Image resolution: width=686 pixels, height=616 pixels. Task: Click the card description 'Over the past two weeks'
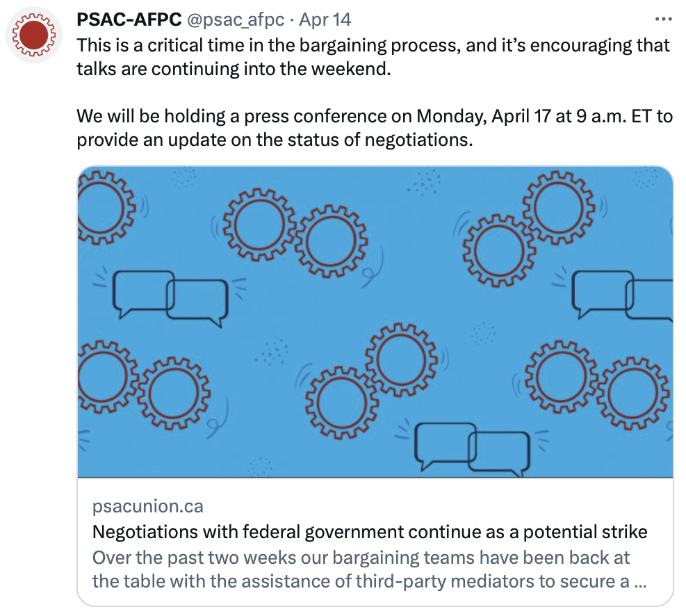pos(370,569)
